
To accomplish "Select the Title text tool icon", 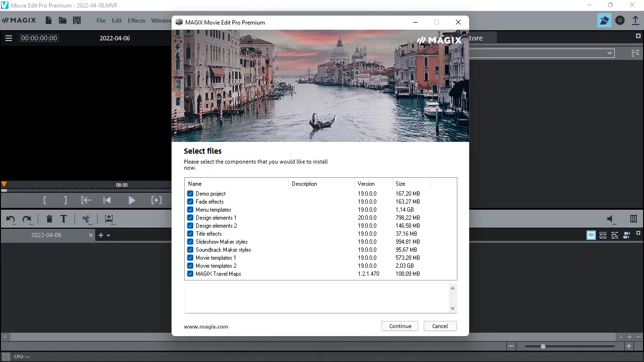I will pyautogui.click(x=63, y=219).
